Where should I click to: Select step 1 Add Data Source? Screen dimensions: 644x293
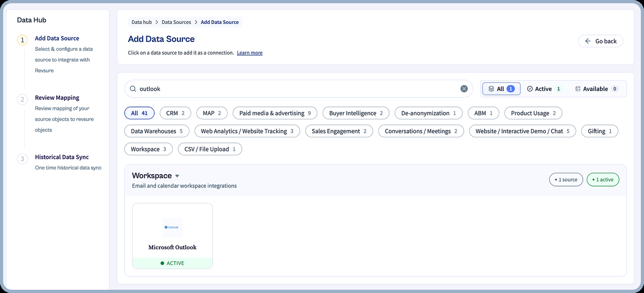coord(57,38)
